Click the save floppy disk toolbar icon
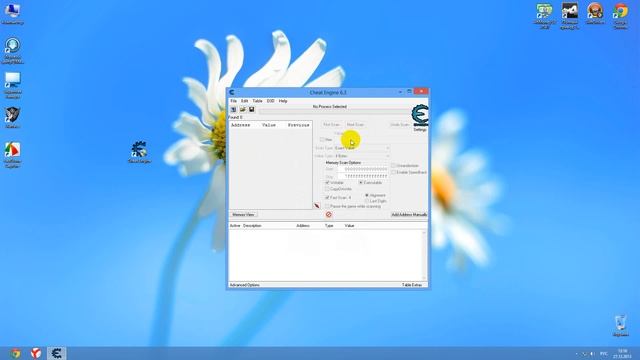 251,110
